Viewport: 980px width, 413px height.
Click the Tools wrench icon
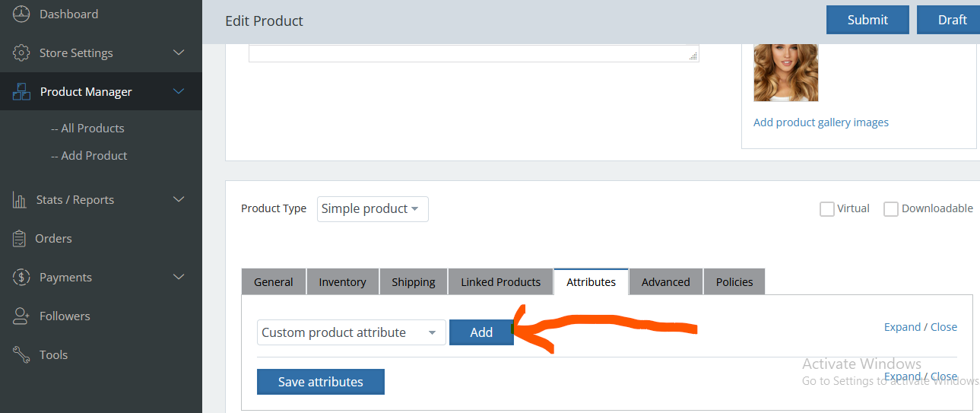click(21, 355)
